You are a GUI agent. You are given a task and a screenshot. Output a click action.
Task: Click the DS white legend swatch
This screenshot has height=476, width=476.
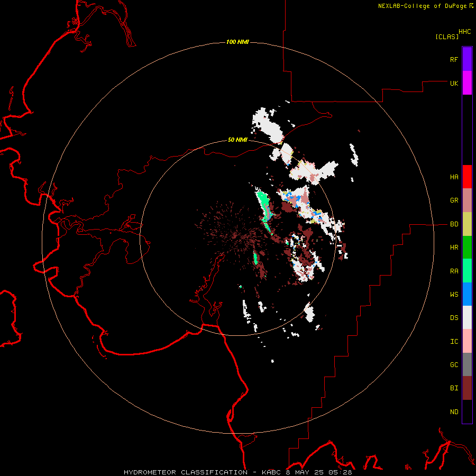tap(467, 317)
